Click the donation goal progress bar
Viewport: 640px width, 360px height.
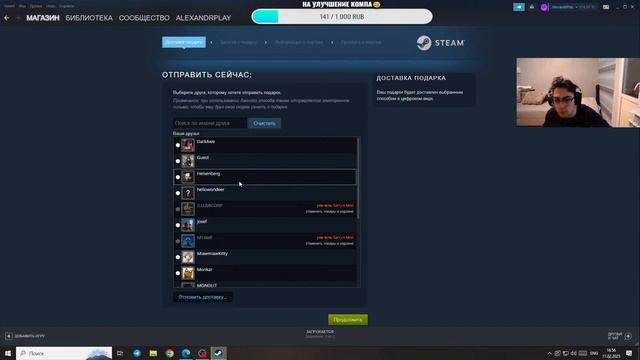pyautogui.click(x=342, y=17)
